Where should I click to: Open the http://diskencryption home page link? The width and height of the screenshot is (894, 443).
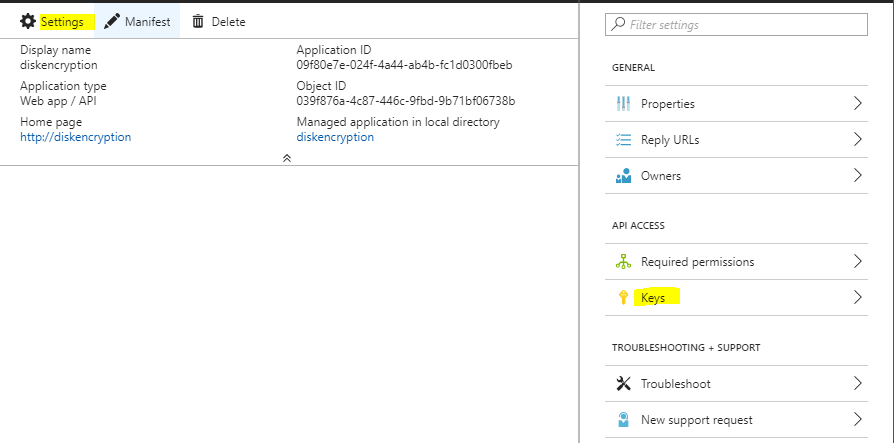(76, 137)
